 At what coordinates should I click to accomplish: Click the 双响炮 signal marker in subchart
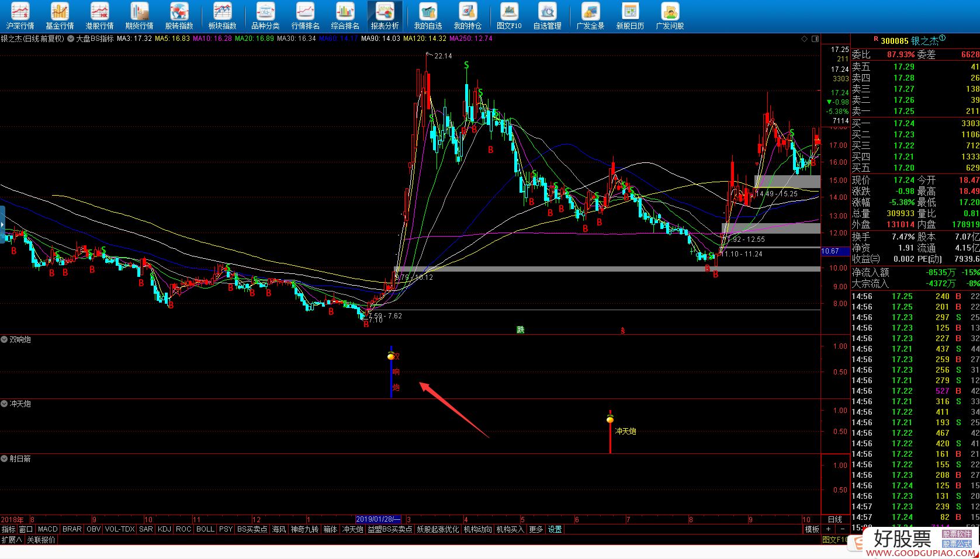pos(391,356)
